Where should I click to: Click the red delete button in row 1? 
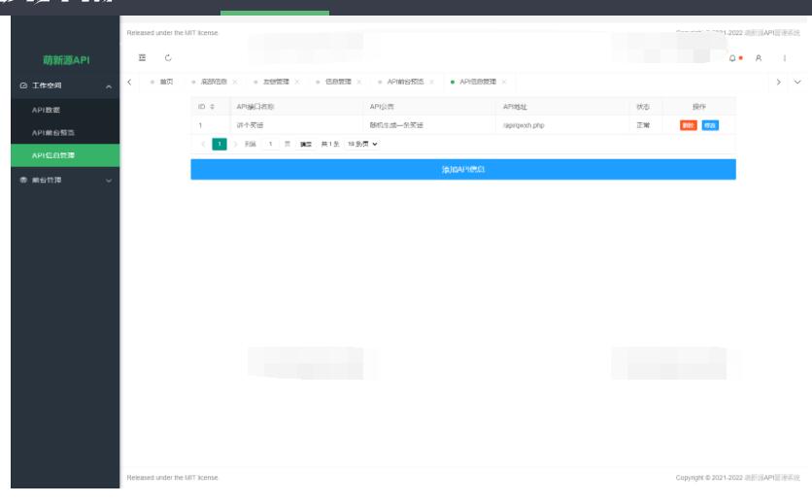click(x=688, y=125)
